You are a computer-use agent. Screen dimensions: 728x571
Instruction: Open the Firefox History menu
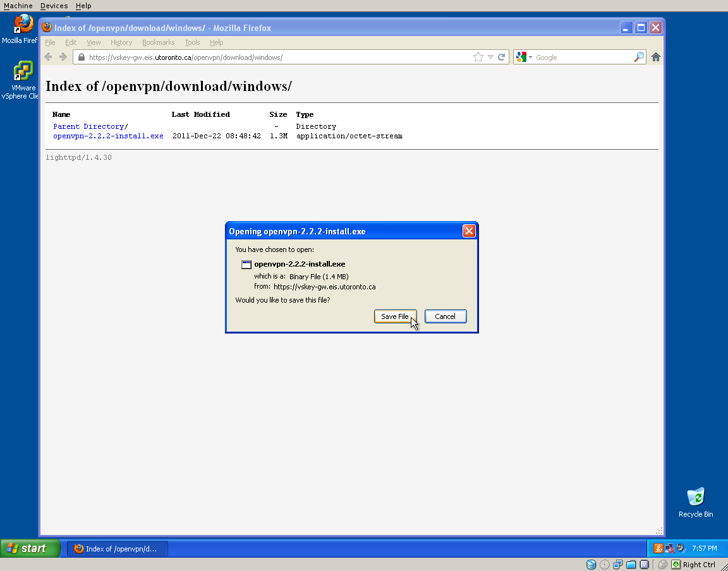pos(121,42)
